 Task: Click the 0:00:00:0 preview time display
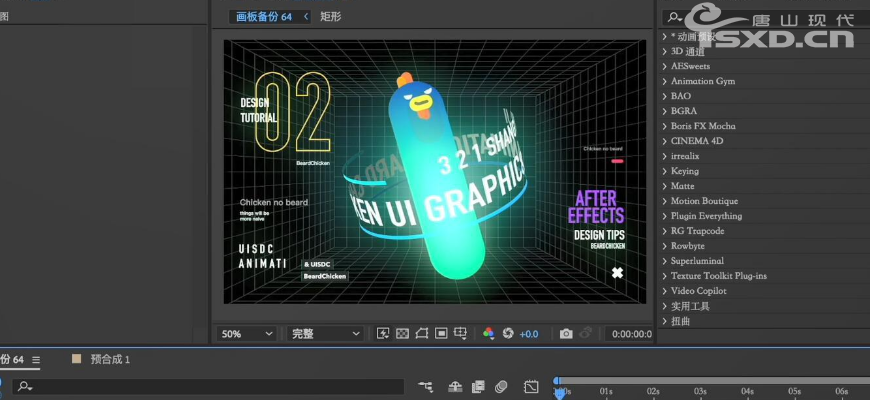[631, 334]
